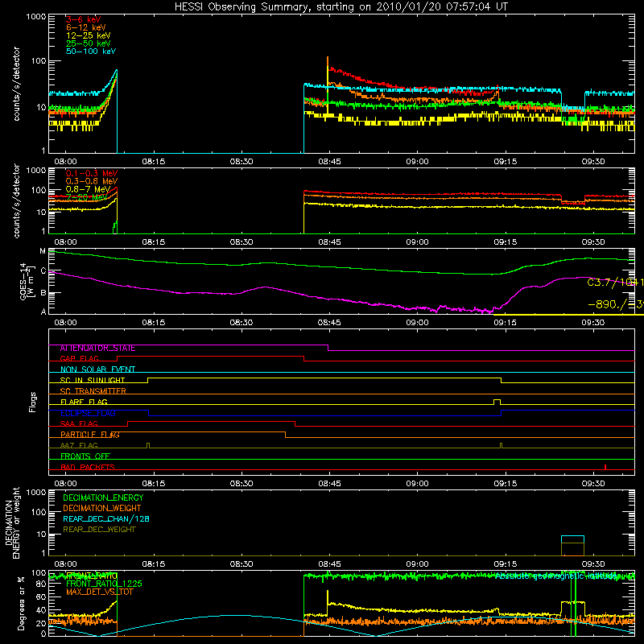Select the DECIMATION_ENERGY legend label
644x644 pixels.
[103, 497]
